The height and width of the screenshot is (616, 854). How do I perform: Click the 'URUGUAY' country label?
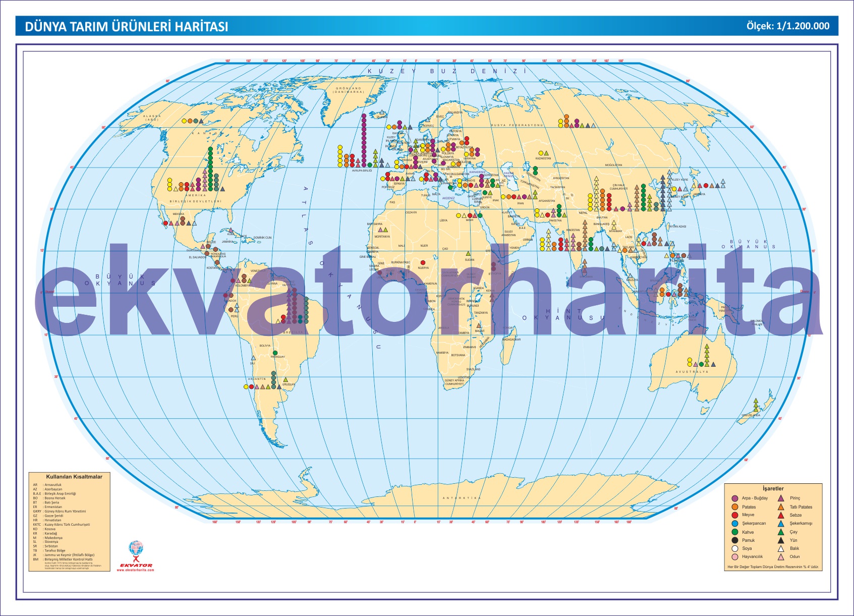289,384
